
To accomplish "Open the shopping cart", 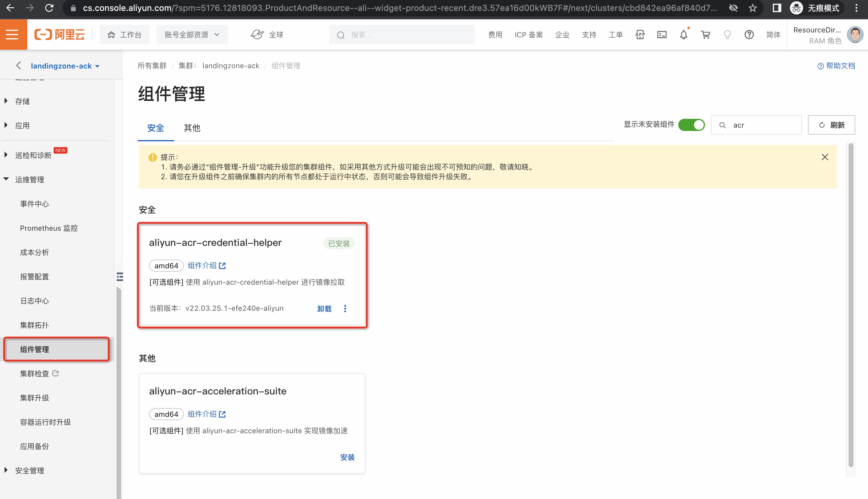I will coord(705,35).
